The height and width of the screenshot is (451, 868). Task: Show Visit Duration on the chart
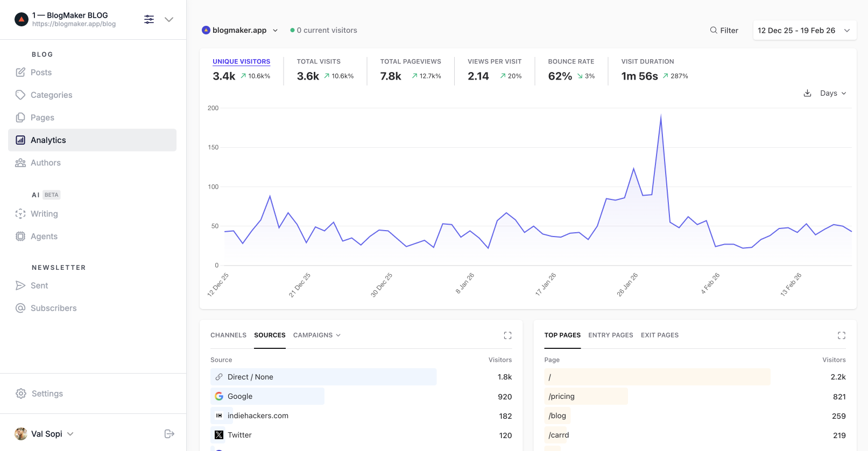click(647, 62)
